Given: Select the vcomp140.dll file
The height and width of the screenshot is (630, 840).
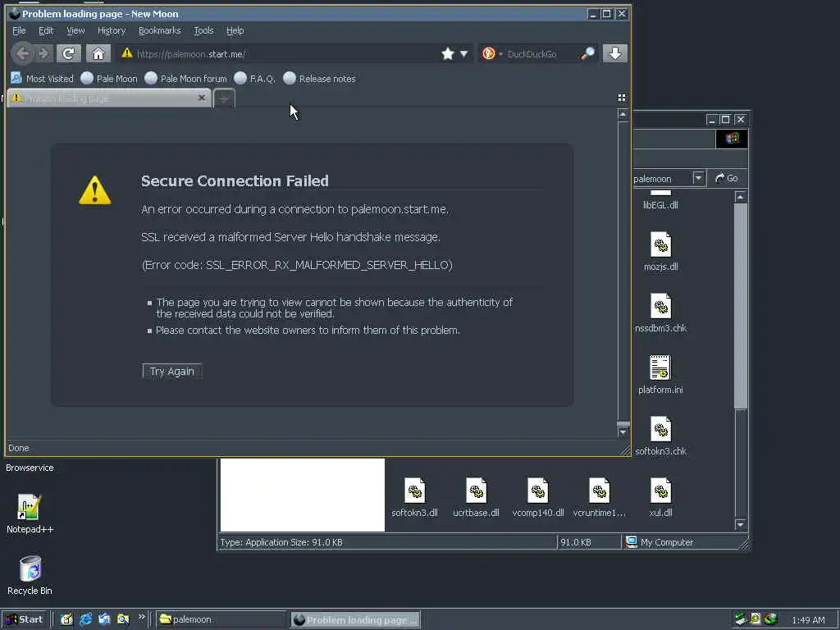Looking at the screenshot, I should click(x=538, y=498).
